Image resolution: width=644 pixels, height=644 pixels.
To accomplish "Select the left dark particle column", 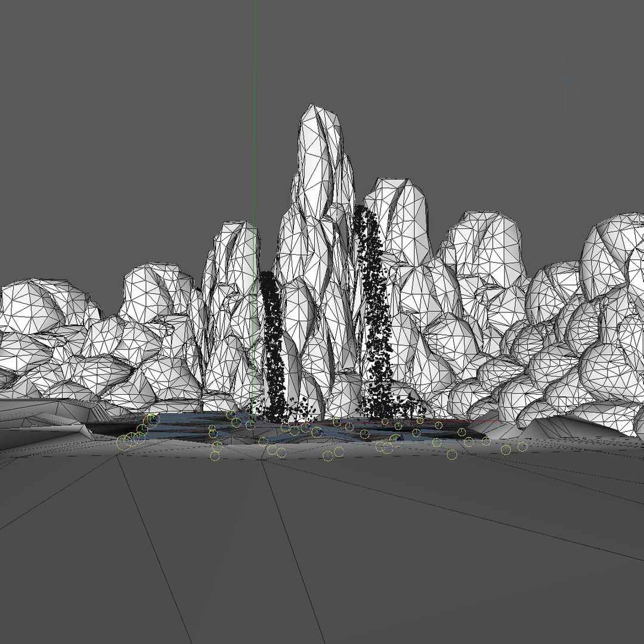I will click(x=273, y=347).
